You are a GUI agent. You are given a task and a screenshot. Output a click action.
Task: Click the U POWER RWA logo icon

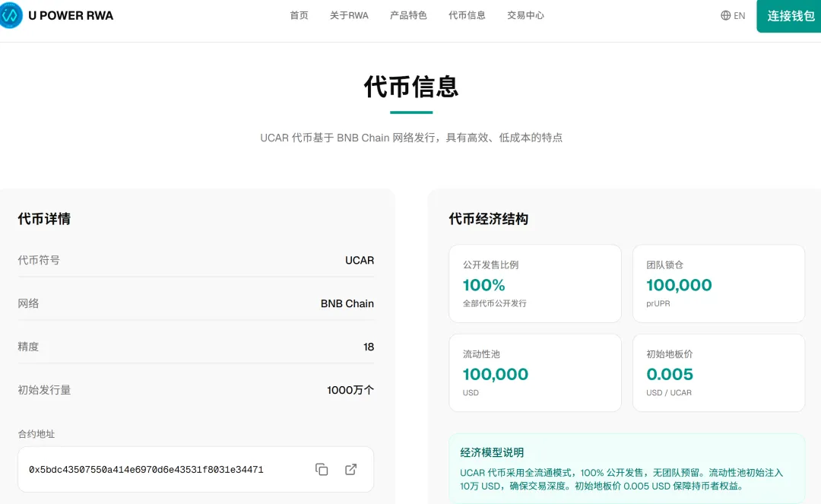click(x=10, y=15)
